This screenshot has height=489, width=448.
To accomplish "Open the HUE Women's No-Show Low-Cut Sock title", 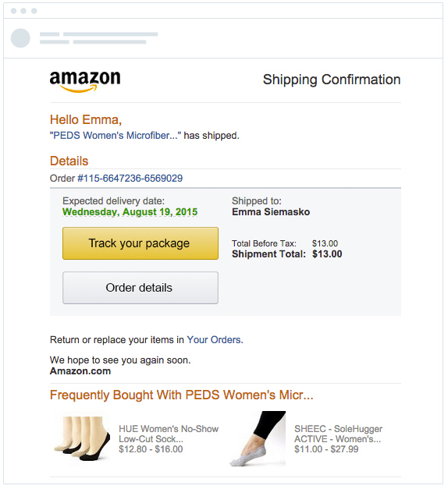I will (x=169, y=434).
